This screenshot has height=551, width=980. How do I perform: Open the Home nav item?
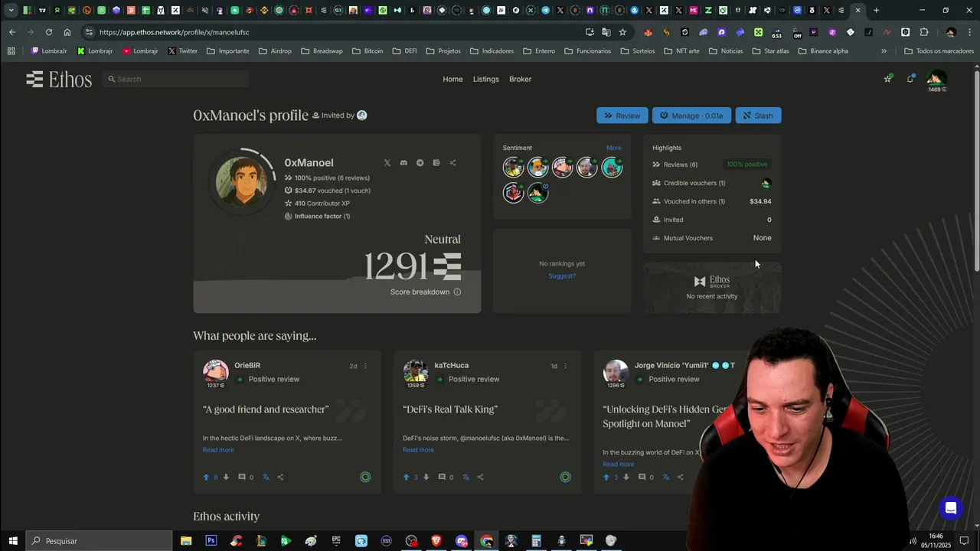pos(452,79)
